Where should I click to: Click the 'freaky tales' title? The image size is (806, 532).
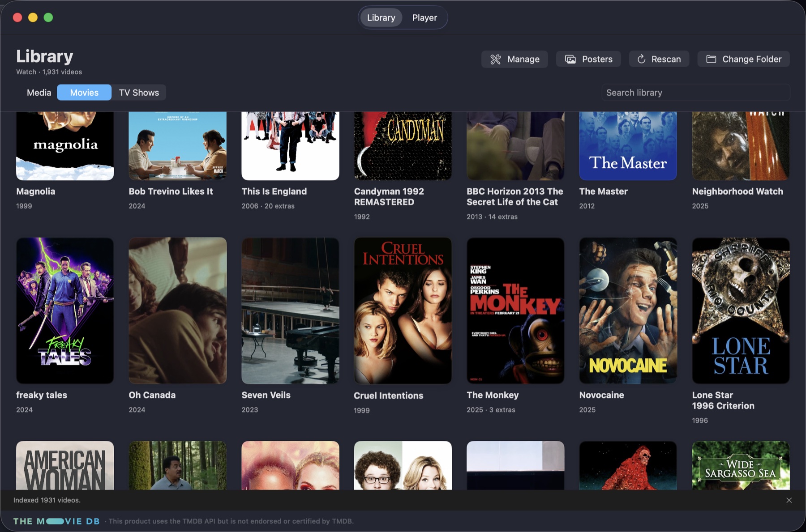(x=42, y=395)
